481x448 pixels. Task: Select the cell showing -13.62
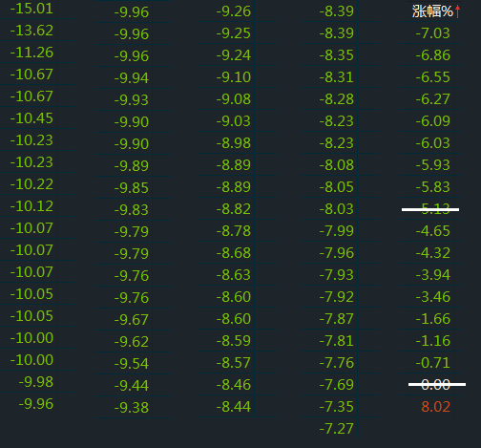click(31, 31)
